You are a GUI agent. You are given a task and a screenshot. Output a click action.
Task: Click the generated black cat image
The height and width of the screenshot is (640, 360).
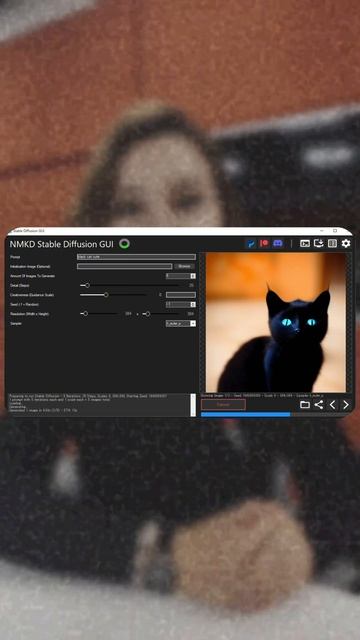(x=276, y=322)
